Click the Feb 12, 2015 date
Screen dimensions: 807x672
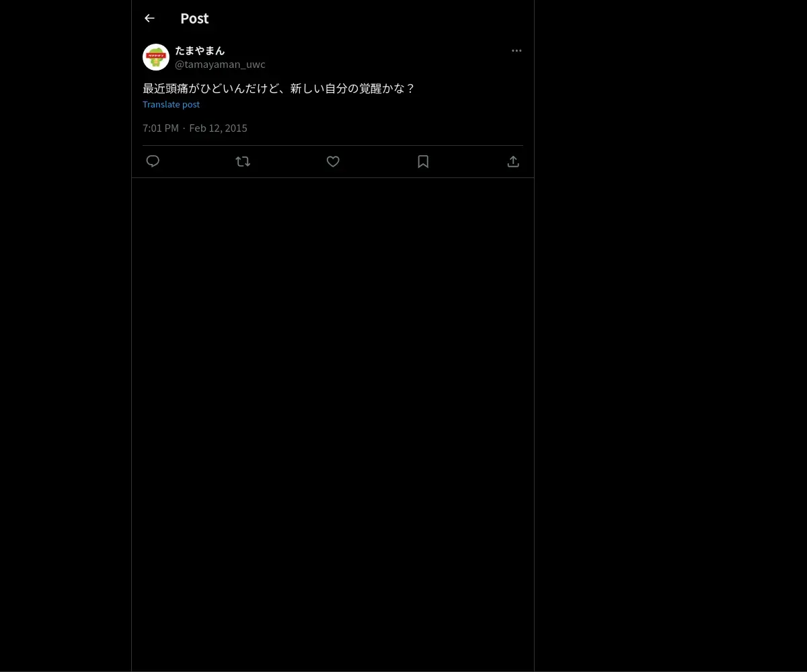(x=218, y=128)
